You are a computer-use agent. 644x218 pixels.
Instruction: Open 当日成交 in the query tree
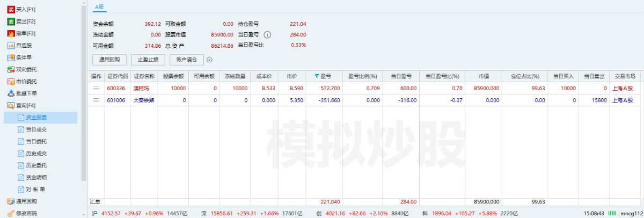click(x=36, y=129)
